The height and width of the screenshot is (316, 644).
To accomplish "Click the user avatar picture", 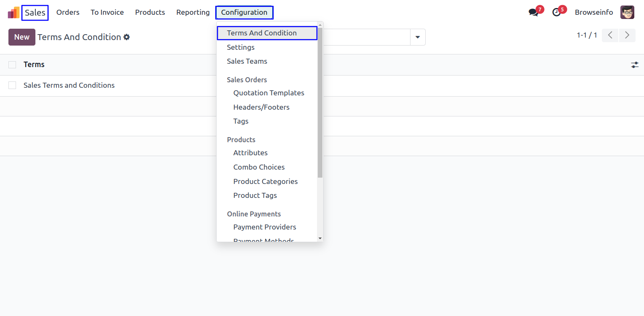I will (x=627, y=12).
